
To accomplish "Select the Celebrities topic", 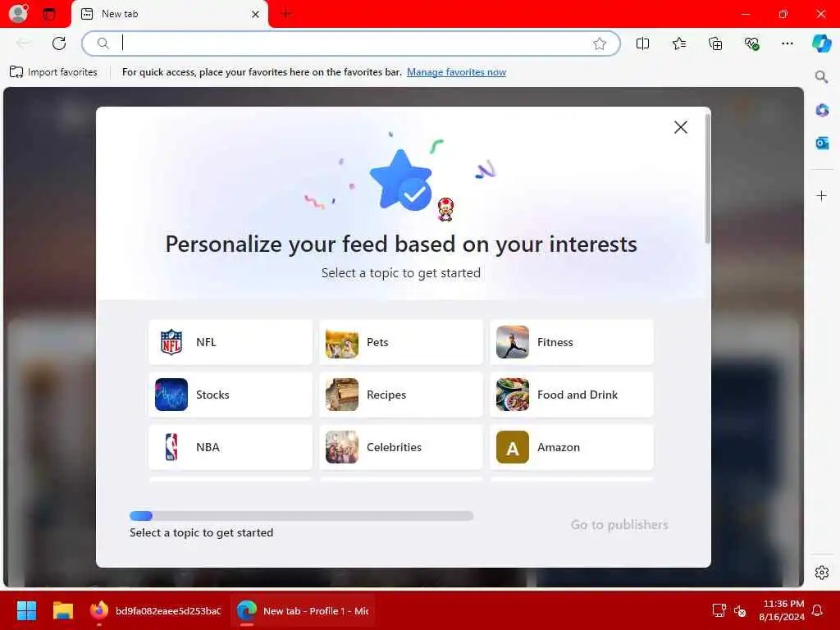I will click(400, 447).
